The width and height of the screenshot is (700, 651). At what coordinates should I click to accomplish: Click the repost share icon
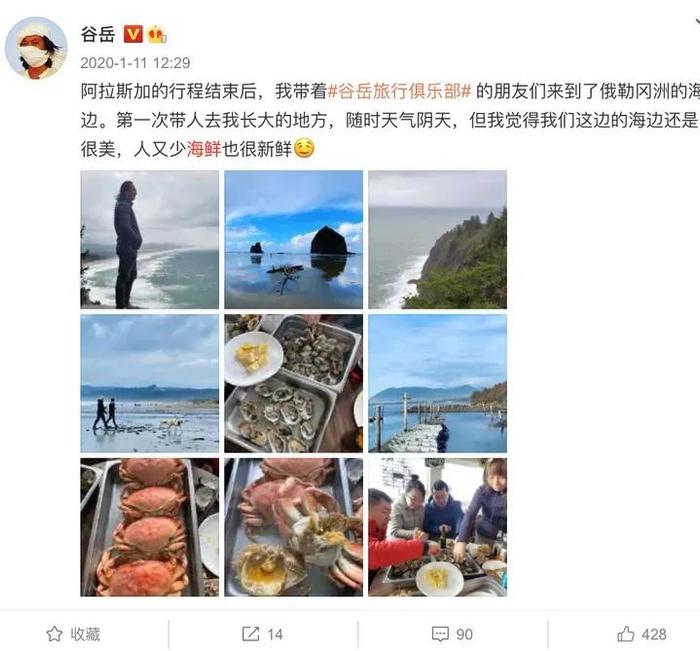click(x=250, y=634)
